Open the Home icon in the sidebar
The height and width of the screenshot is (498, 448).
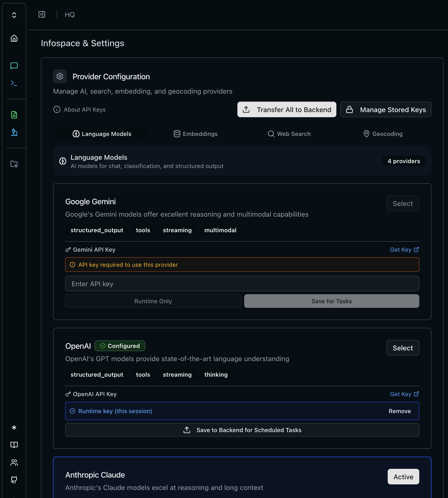14,38
